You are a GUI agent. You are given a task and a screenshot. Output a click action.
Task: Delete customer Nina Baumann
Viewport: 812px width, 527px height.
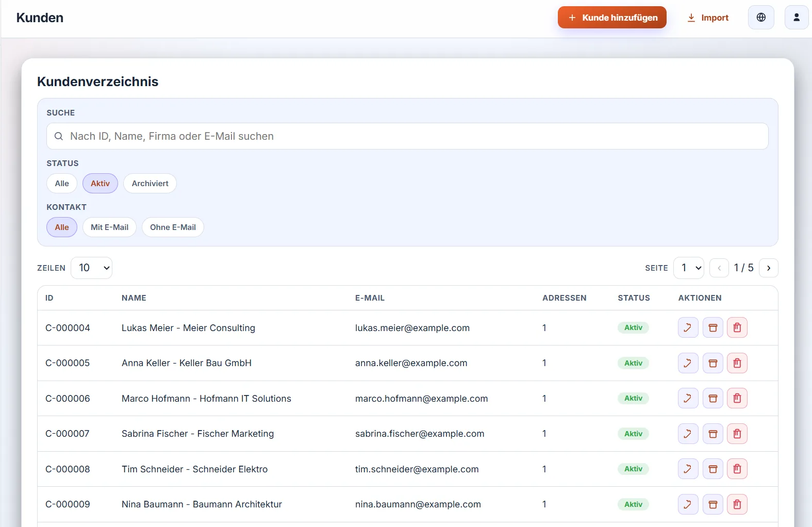(x=737, y=504)
